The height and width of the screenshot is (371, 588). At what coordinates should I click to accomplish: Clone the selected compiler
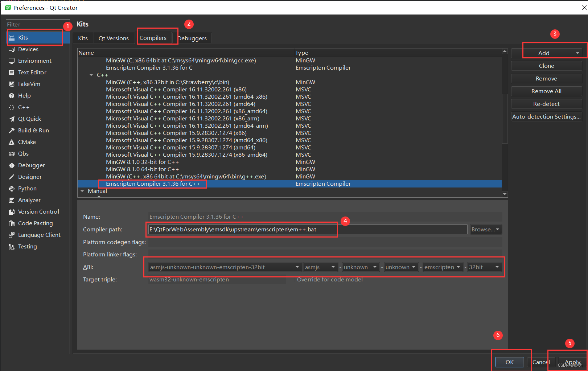(x=546, y=66)
